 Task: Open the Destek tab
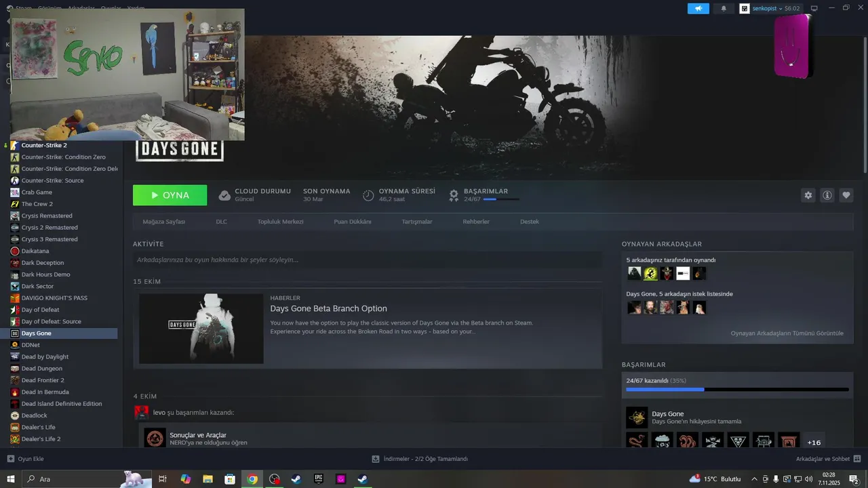pyautogui.click(x=530, y=222)
